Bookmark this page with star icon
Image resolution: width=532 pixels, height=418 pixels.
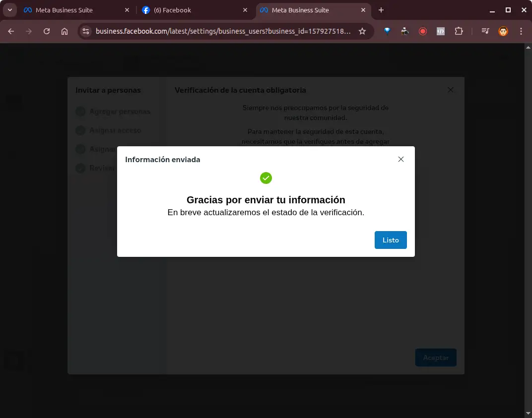[362, 31]
